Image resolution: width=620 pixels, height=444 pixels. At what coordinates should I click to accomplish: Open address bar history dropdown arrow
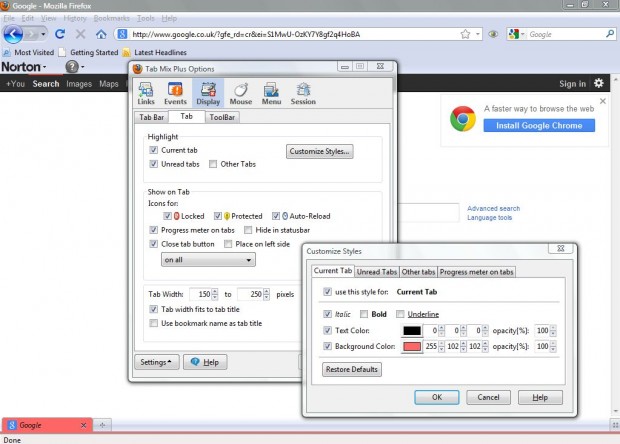click(478, 34)
